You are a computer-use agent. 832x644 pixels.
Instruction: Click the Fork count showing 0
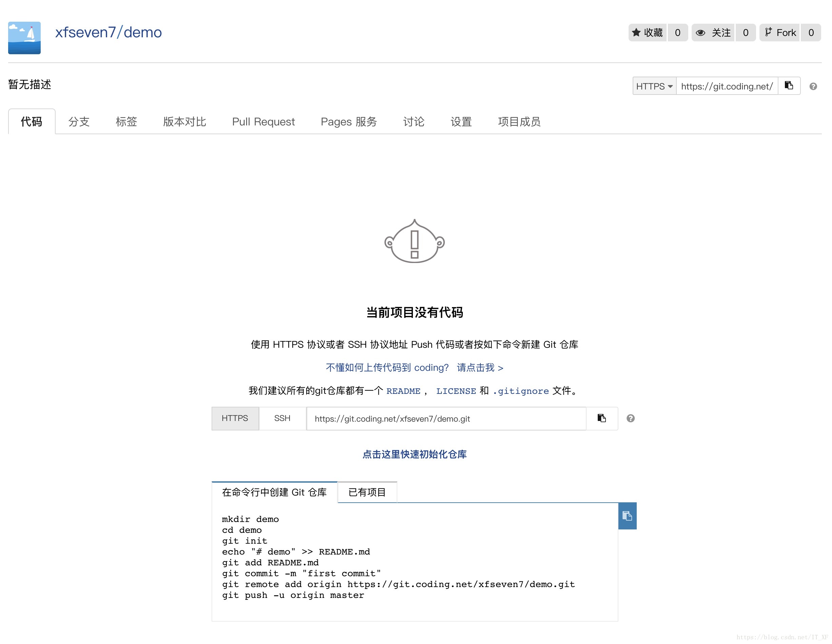pos(811,33)
